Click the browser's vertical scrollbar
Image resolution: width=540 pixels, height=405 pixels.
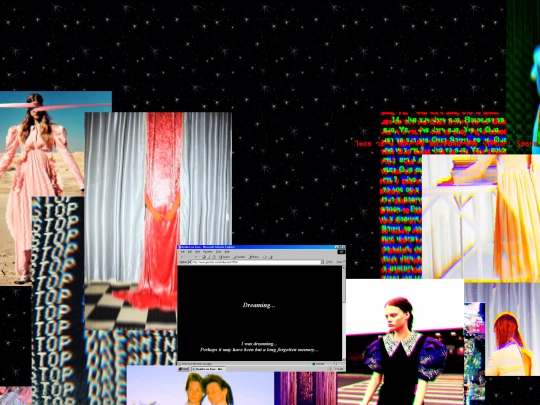343,313
